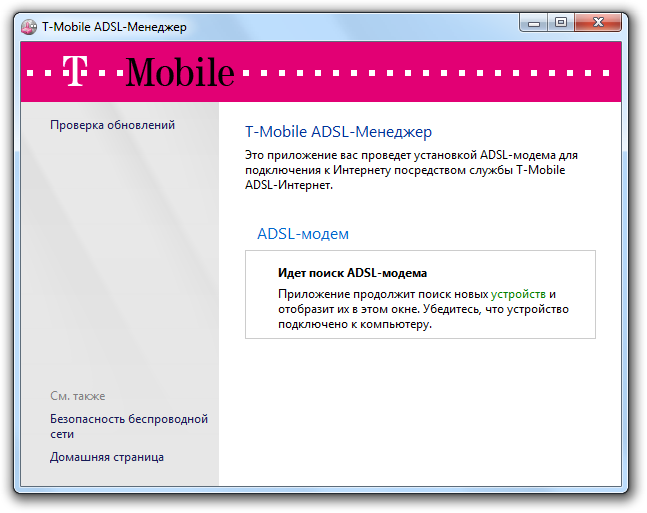Click the Это приложение вас проведет description text
The height and width of the screenshot is (513, 647).
tap(411, 170)
